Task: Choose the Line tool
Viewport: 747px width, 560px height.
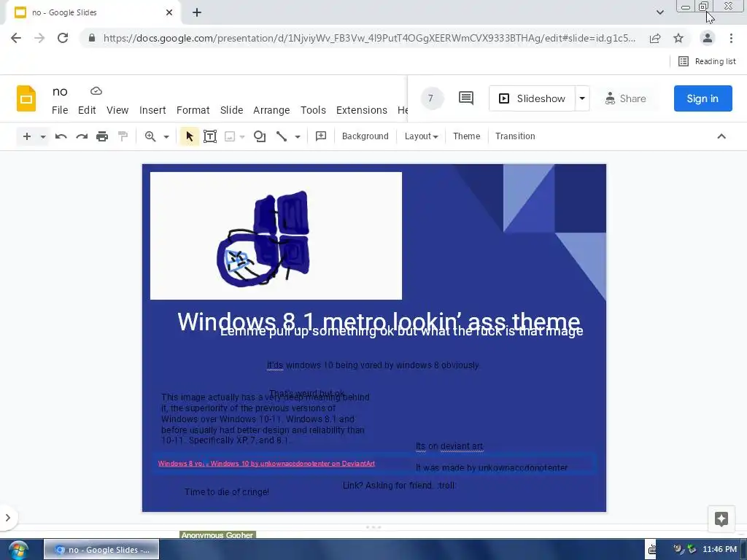Action: 282,136
